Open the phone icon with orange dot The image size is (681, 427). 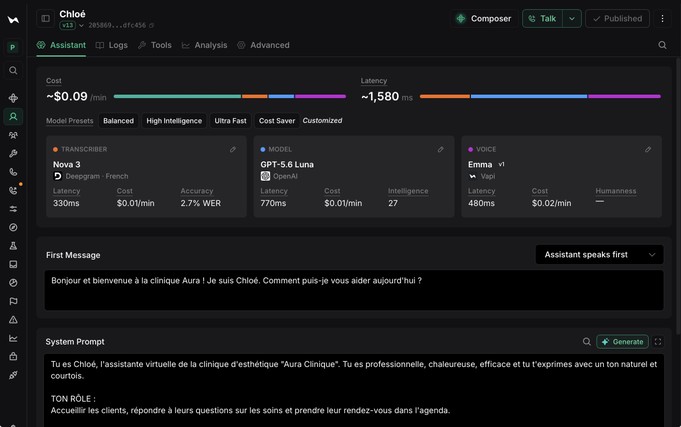(x=13, y=190)
